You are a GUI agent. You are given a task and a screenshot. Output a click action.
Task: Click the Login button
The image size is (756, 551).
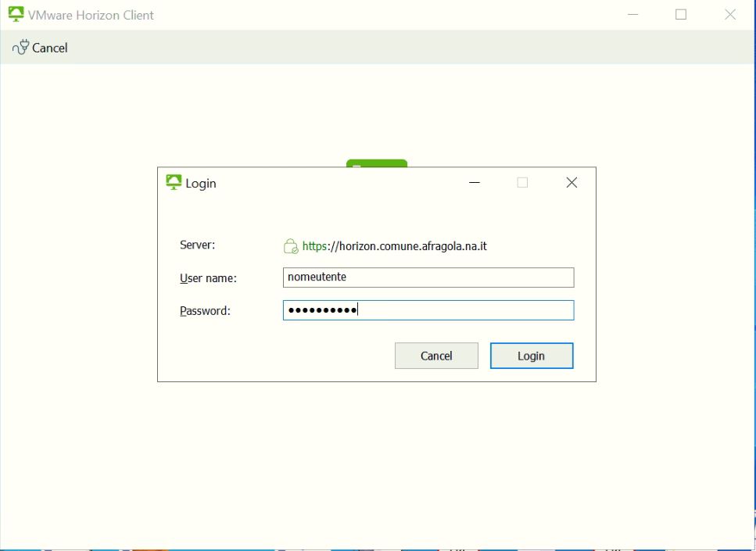click(532, 356)
